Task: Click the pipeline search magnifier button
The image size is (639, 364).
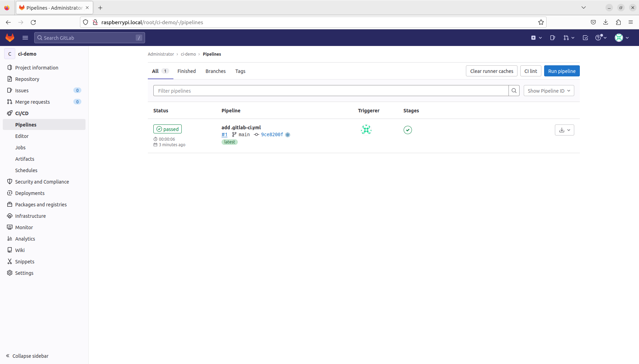Action: 514,91
